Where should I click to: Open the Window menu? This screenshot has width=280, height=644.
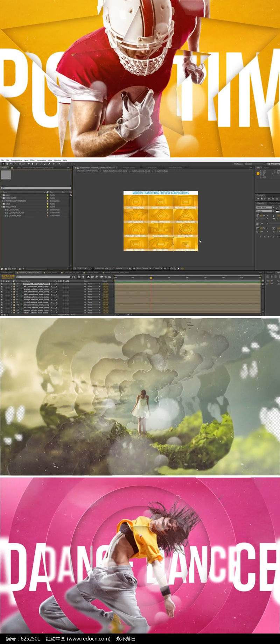coord(57,160)
